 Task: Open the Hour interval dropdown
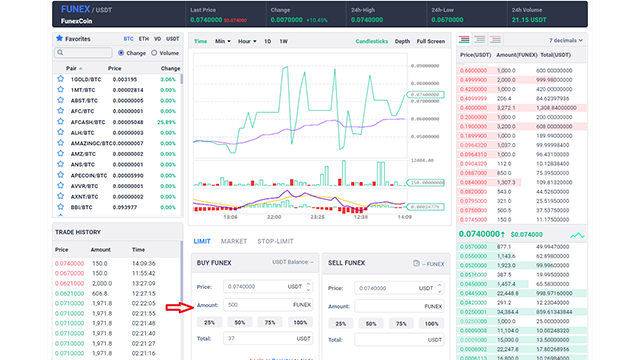click(x=247, y=41)
